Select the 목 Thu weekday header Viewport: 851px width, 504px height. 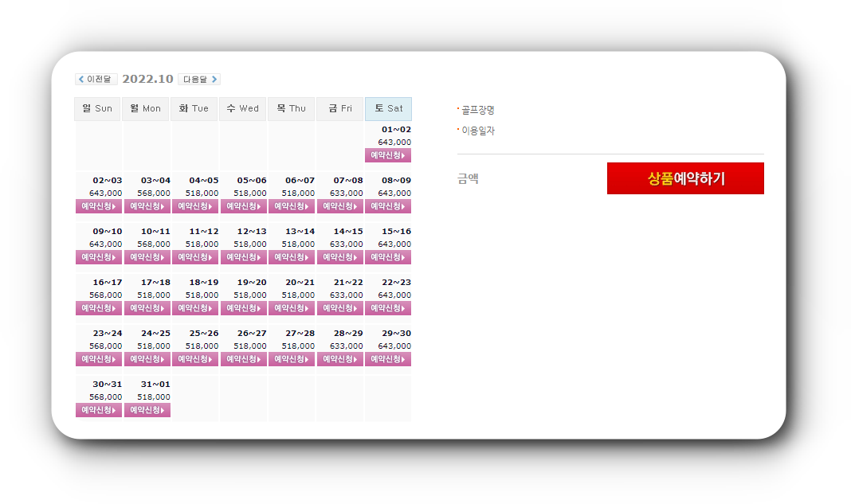point(291,108)
